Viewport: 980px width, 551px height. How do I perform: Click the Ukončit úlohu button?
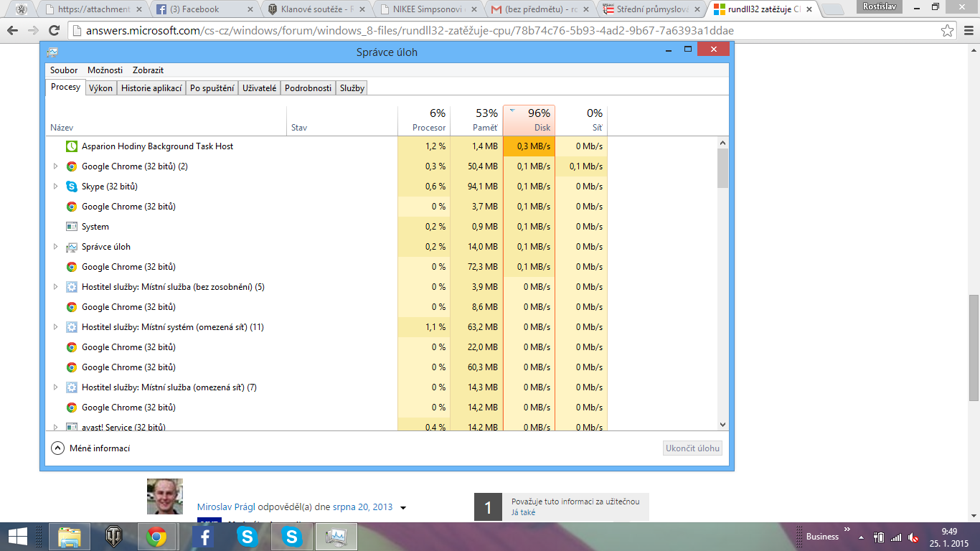click(692, 448)
